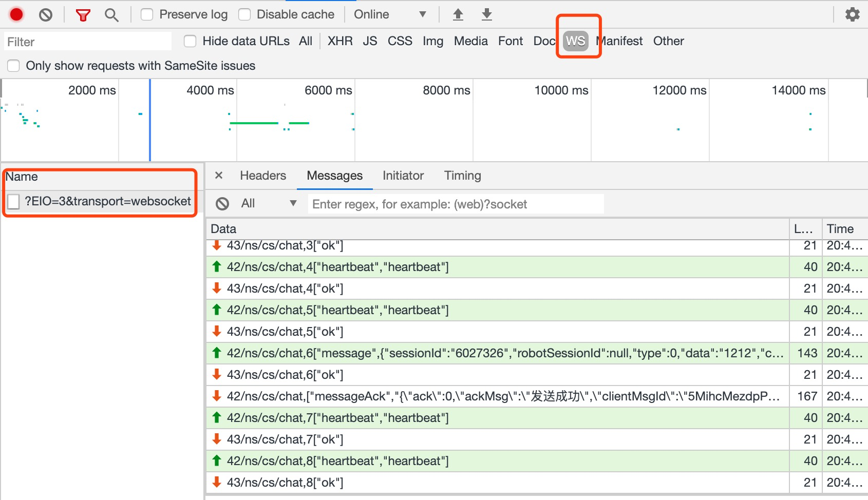Filter requests by XHR
Screen dimensions: 868x500
pos(340,41)
